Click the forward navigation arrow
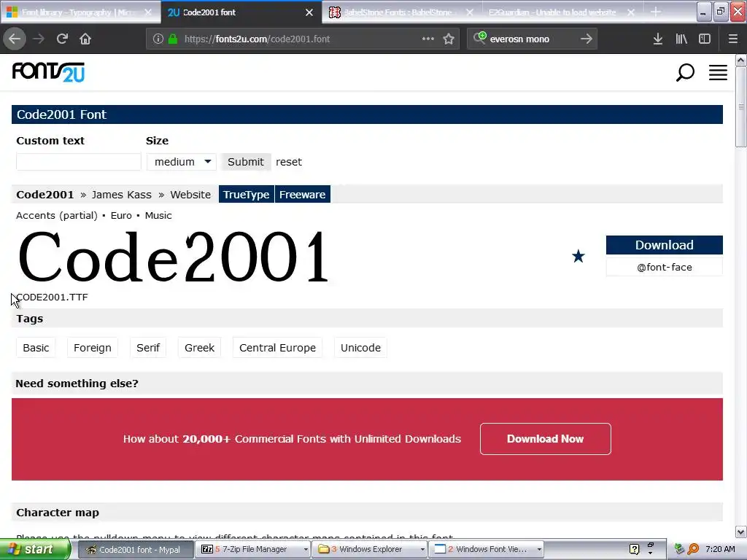Screen dimensions: 747x560 point(38,39)
